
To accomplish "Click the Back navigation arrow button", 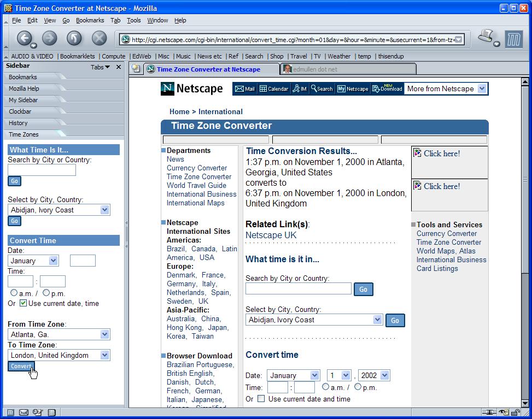I will tap(24, 38).
